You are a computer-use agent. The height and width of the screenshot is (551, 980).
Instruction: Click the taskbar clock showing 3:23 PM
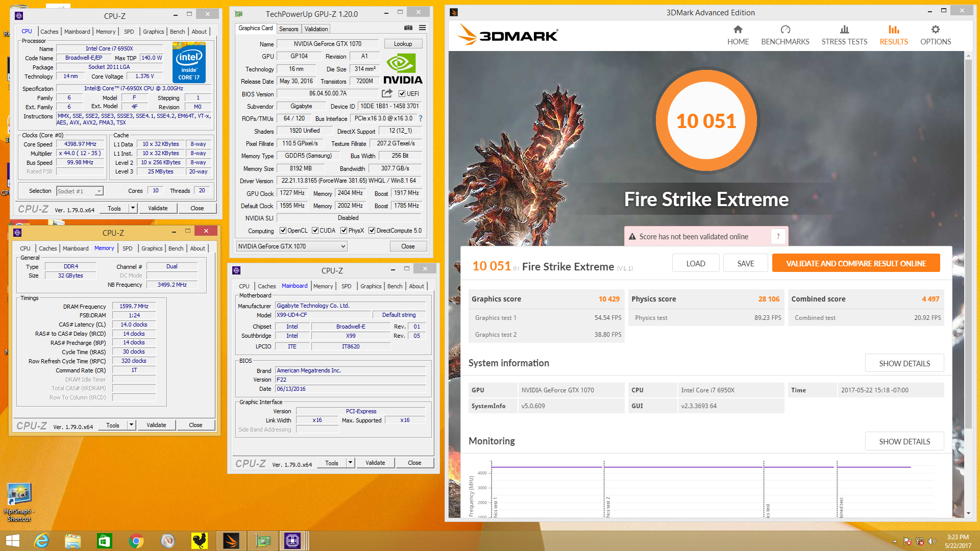coord(958,541)
